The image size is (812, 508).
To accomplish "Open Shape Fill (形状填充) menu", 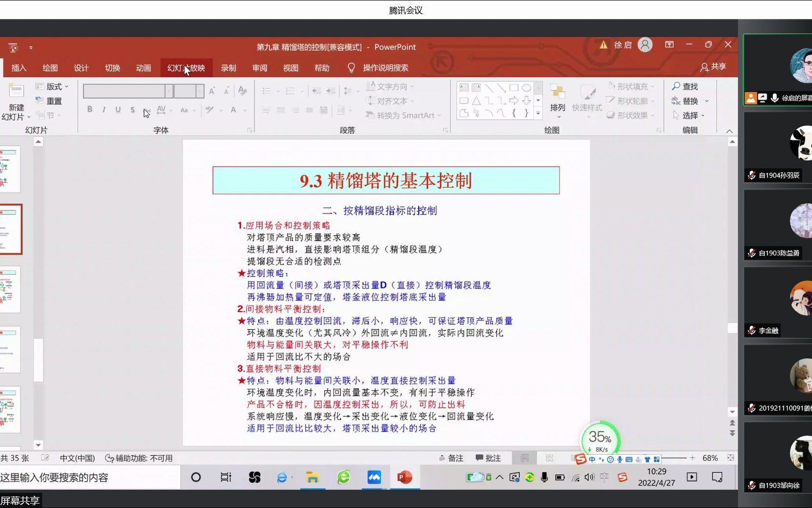I will (631, 86).
